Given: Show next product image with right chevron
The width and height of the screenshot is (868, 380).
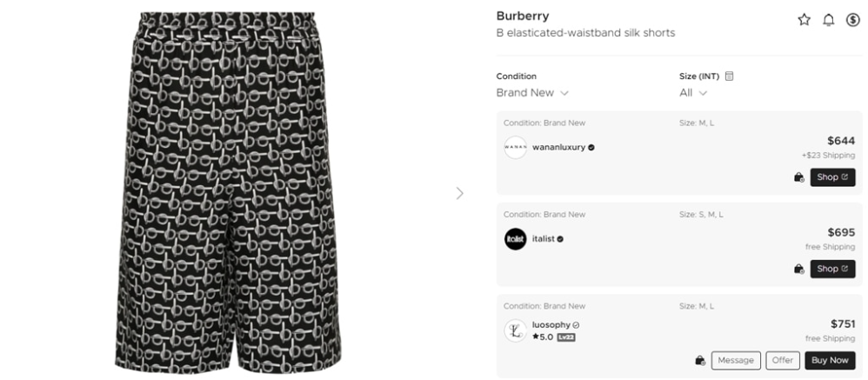Looking at the screenshot, I should click(460, 193).
